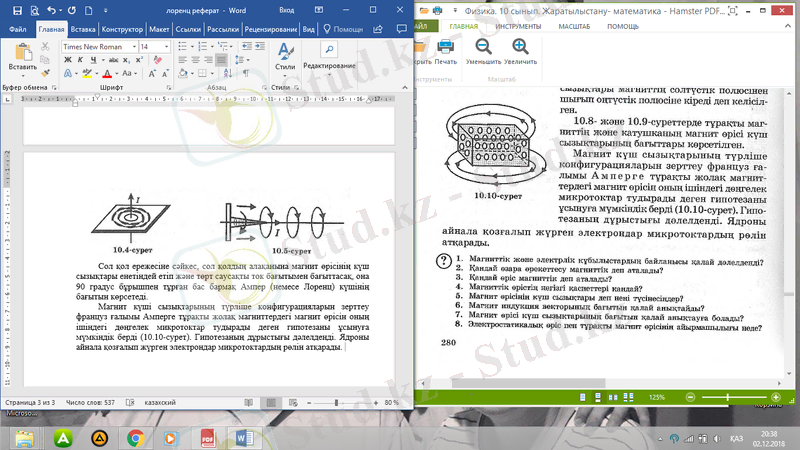Open the Times New Roman font dropdown

[x=98, y=46]
